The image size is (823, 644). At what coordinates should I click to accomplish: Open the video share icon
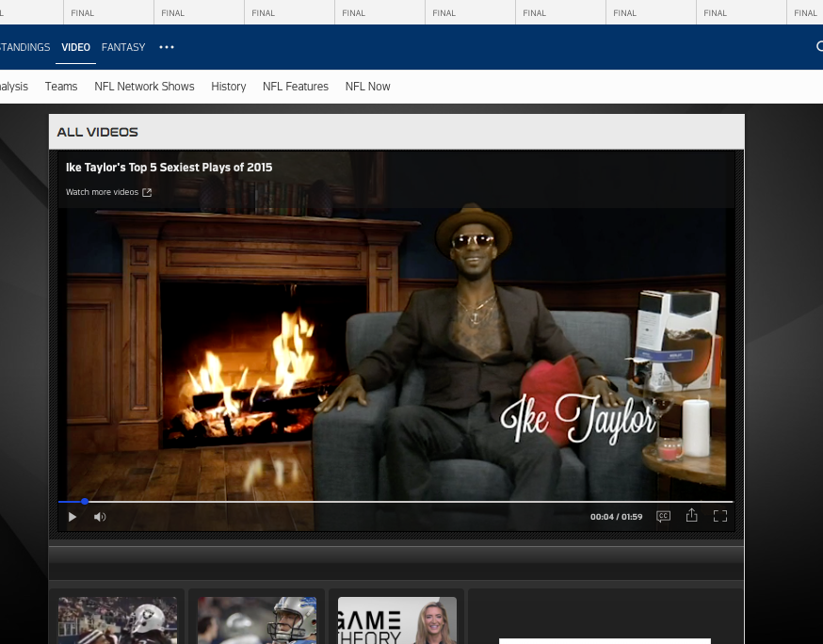tap(692, 515)
